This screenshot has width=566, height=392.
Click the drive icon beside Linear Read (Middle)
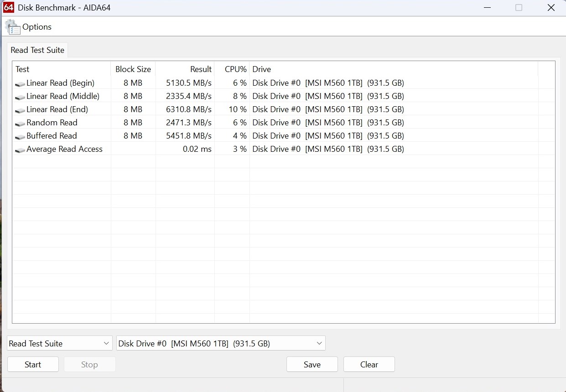coord(20,97)
